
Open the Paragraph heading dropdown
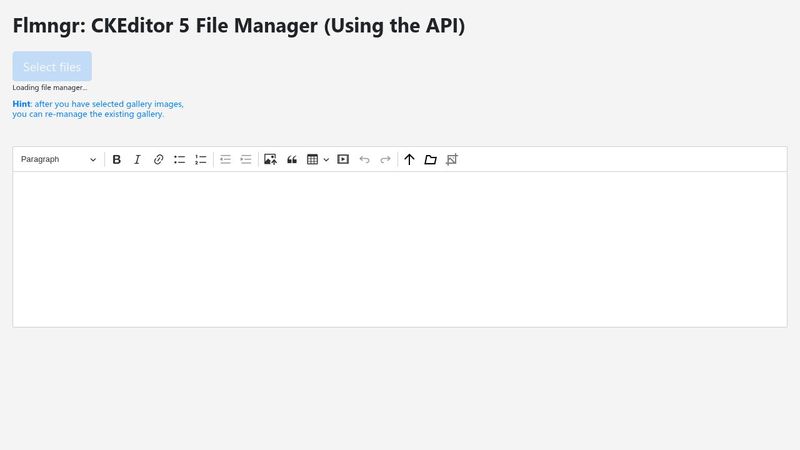59,159
